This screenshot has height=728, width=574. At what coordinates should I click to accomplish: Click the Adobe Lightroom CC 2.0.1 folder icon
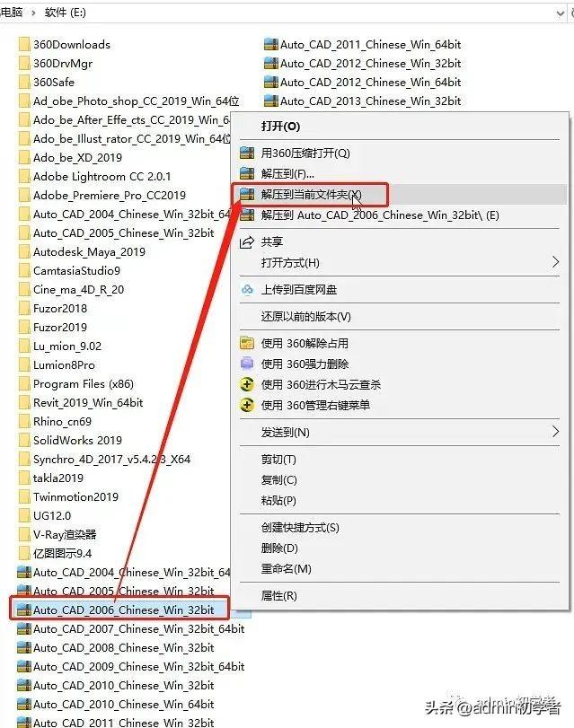(x=24, y=177)
